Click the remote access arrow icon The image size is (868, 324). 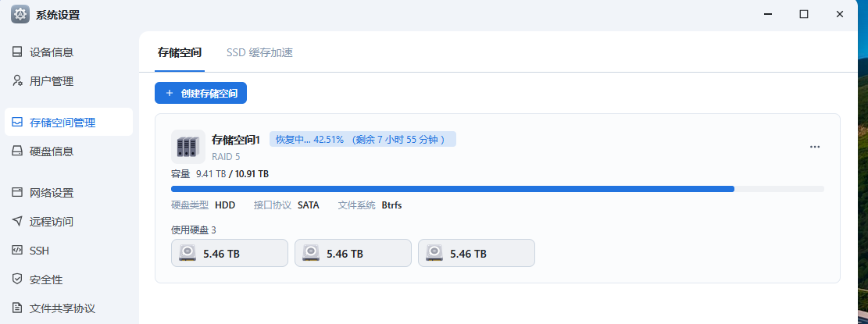pos(17,222)
